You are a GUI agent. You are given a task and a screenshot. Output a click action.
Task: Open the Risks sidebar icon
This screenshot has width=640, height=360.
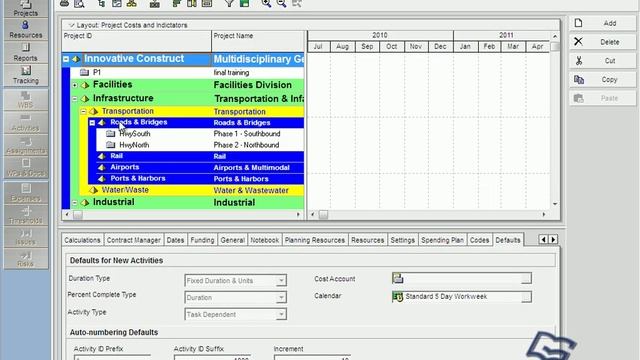pos(25,259)
